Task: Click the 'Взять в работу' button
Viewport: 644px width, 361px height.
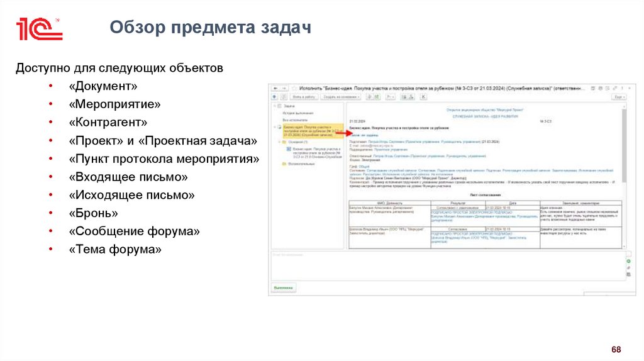Action: pyautogui.click(x=304, y=97)
